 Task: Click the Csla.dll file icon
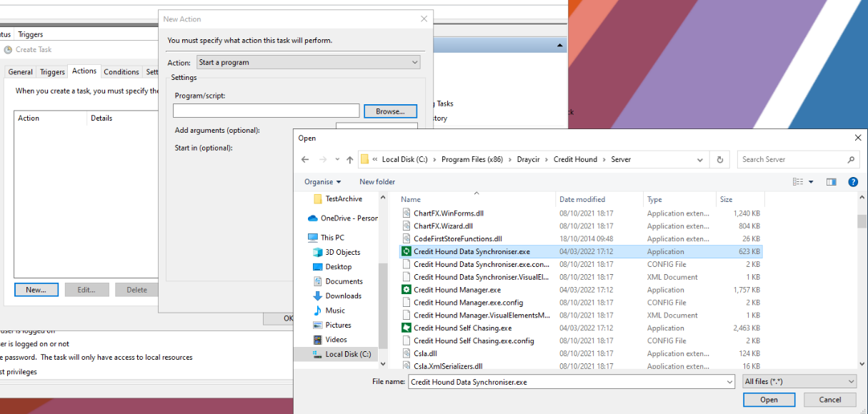pos(406,353)
